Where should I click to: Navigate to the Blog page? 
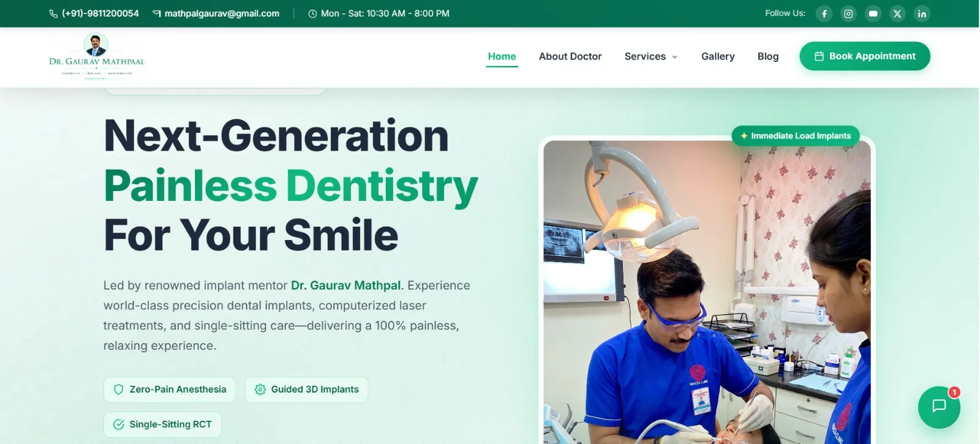pos(768,56)
